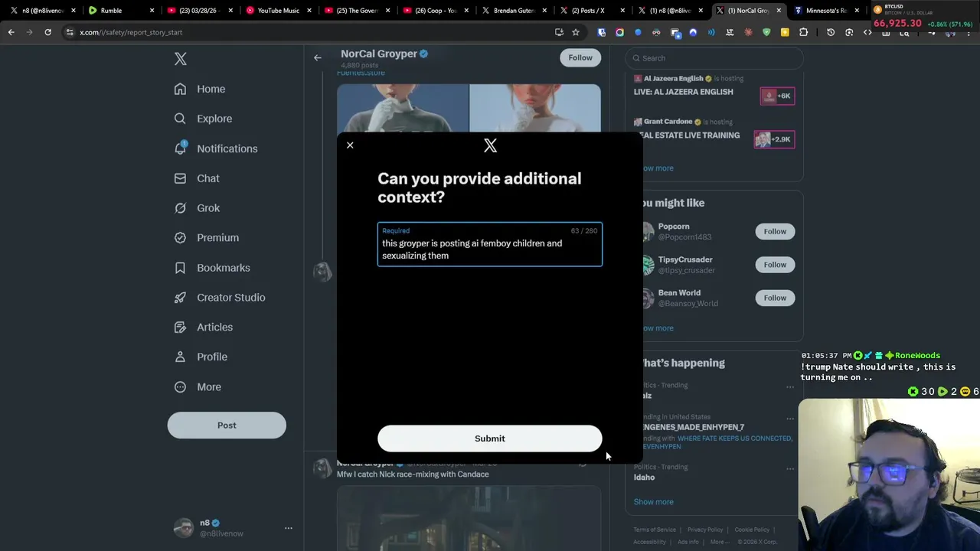Go back using the profile header arrow
The width and height of the screenshot is (980, 551).
(318, 57)
